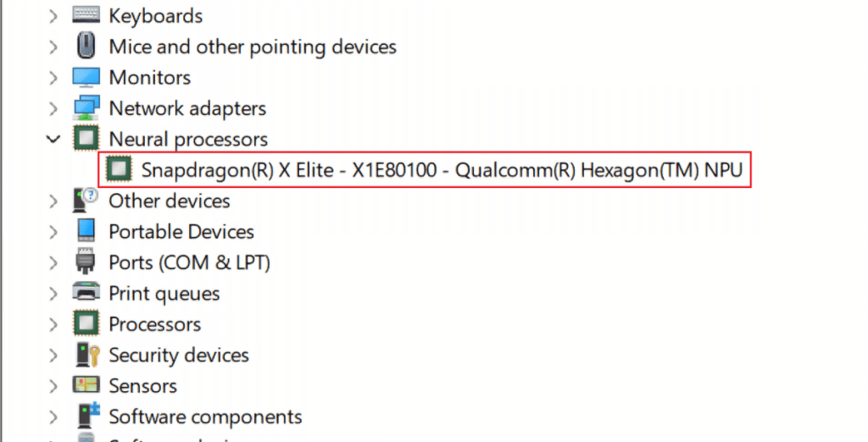Expand the Processors category
The height and width of the screenshot is (442, 868).
tap(54, 324)
